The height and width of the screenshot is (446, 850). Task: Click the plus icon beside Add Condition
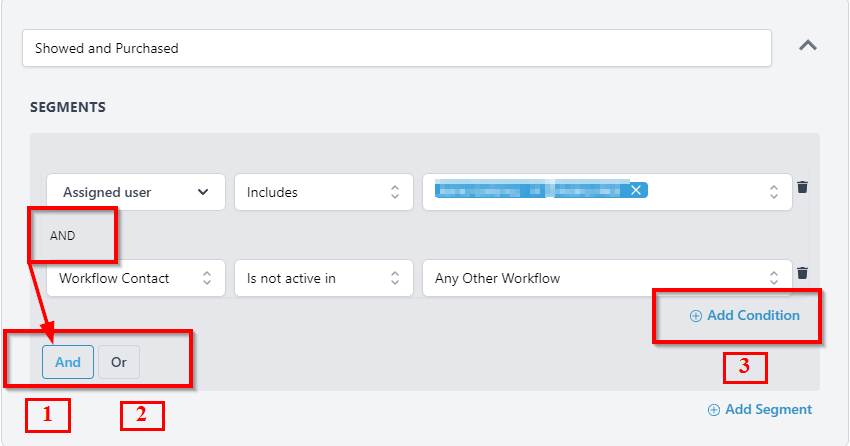pyautogui.click(x=696, y=316)
